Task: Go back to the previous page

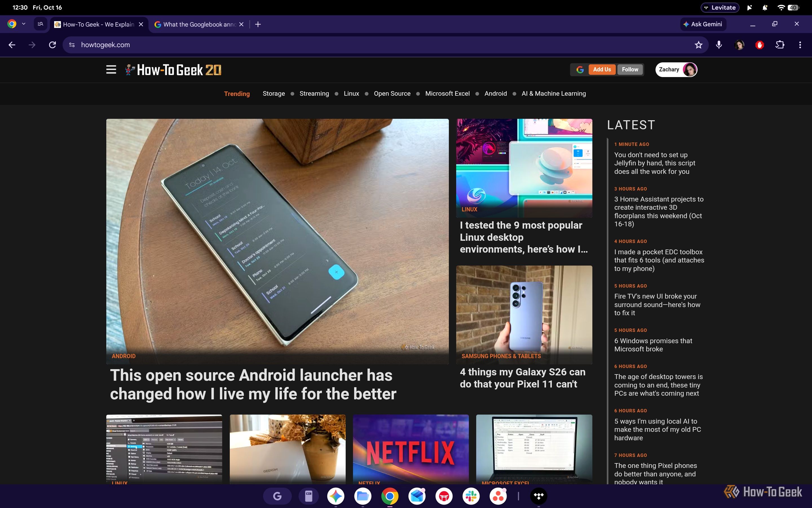Action: [x=12, y=45]
